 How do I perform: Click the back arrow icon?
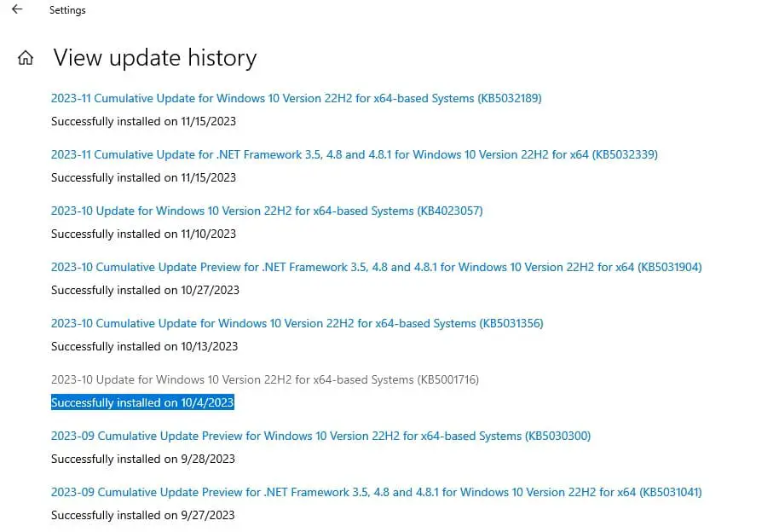(x=17, y=10)
